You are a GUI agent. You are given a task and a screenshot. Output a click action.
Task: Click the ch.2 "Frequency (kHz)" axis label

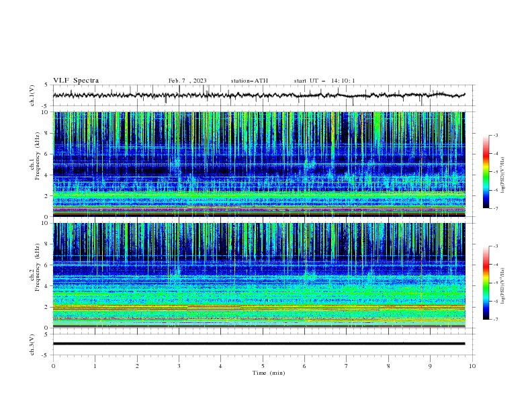(37, 268)
